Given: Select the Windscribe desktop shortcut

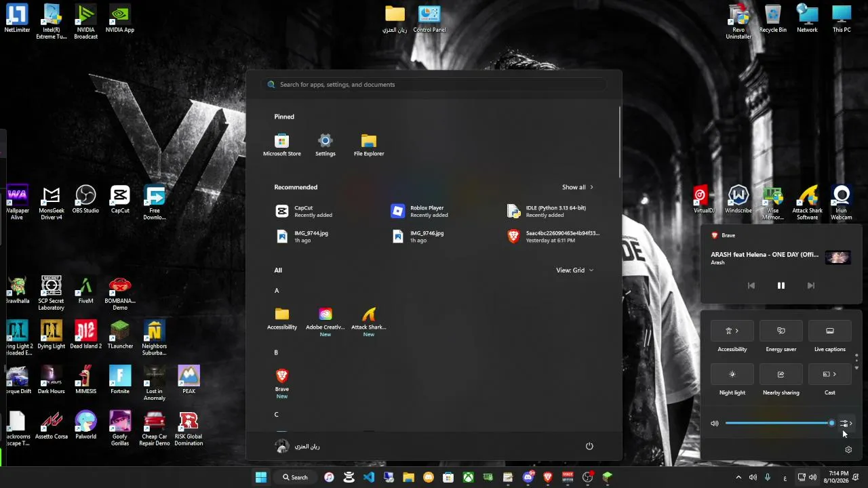Looking at the screenshot, I should pyautogui.click(x=738, y=200).
